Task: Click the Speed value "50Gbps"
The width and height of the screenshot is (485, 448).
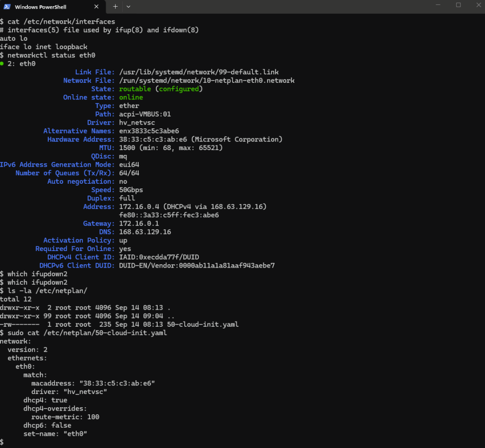Action: pyautogui.click(x=131, y=190)
